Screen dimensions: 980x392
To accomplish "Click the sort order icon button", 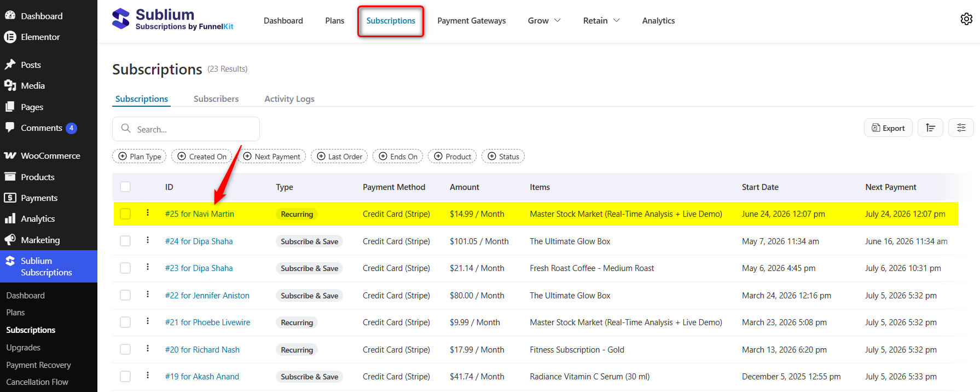I will pos(930,128).
